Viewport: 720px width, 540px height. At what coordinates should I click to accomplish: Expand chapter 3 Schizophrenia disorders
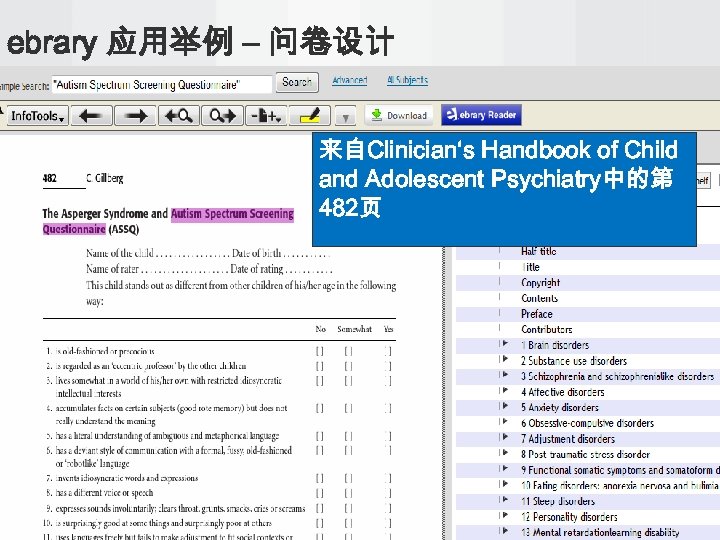click(505, 375)
